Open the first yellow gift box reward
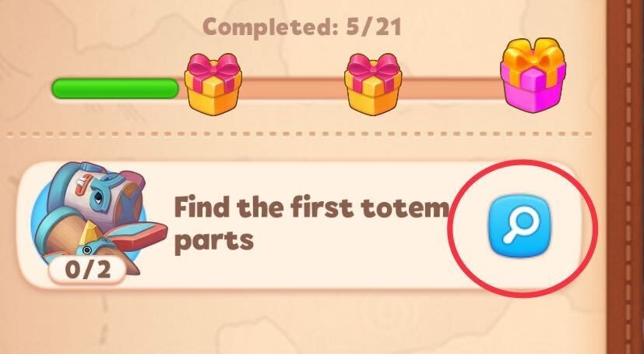644x354 pixels. coord(213,85)
